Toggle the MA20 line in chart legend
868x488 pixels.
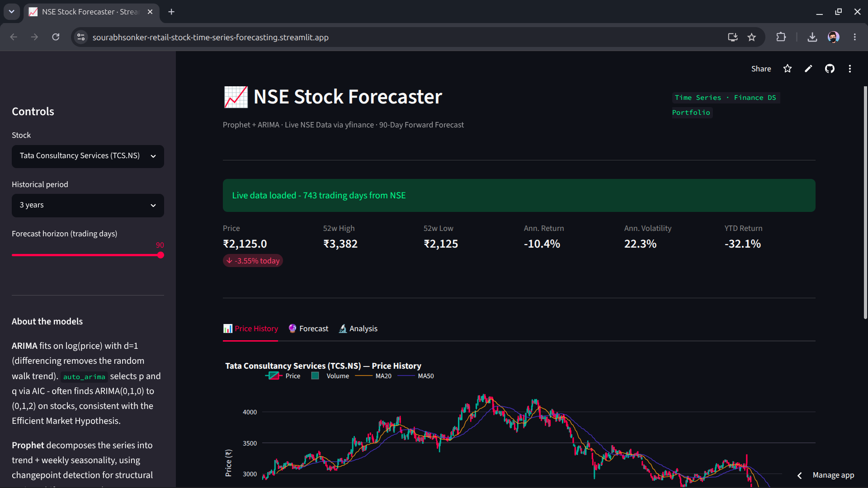373,376
